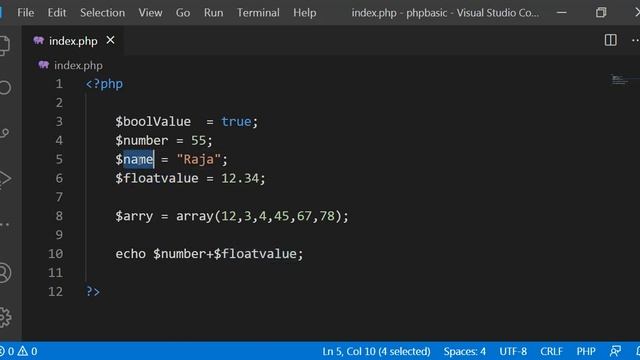Click the ?> closing tag
Viewport: 640px width, 360px height.
click(x=93, y=291)
